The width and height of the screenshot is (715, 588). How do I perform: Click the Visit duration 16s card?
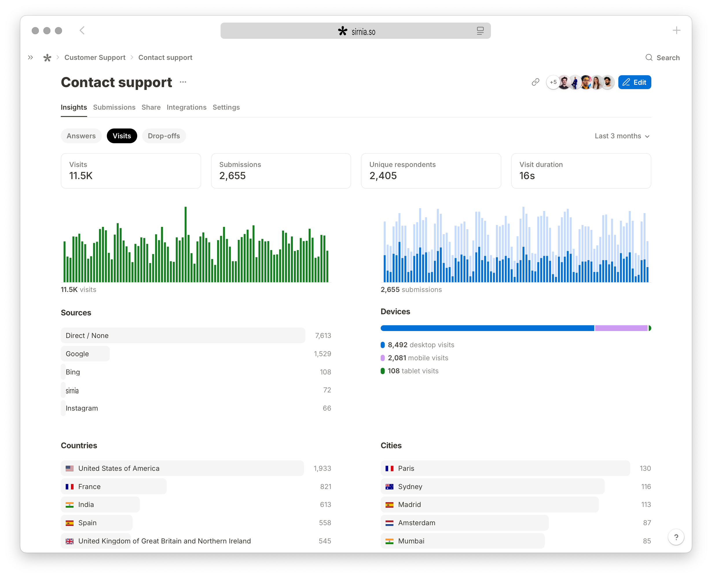tap(581, 171)
